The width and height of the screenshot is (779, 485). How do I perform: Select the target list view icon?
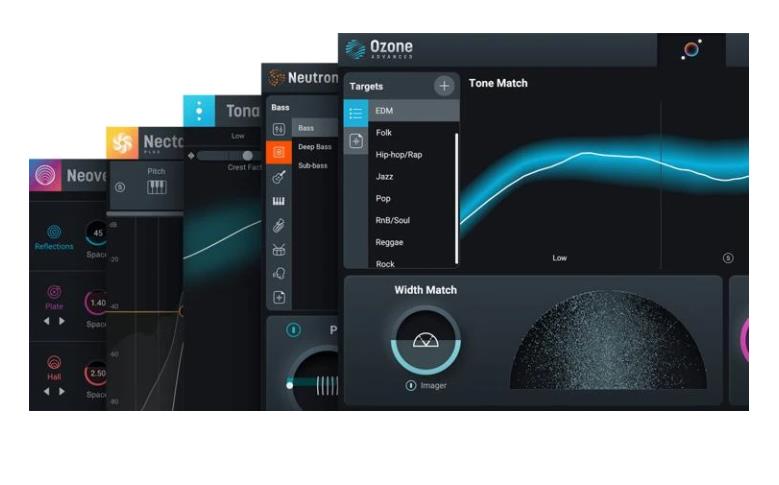355,112
